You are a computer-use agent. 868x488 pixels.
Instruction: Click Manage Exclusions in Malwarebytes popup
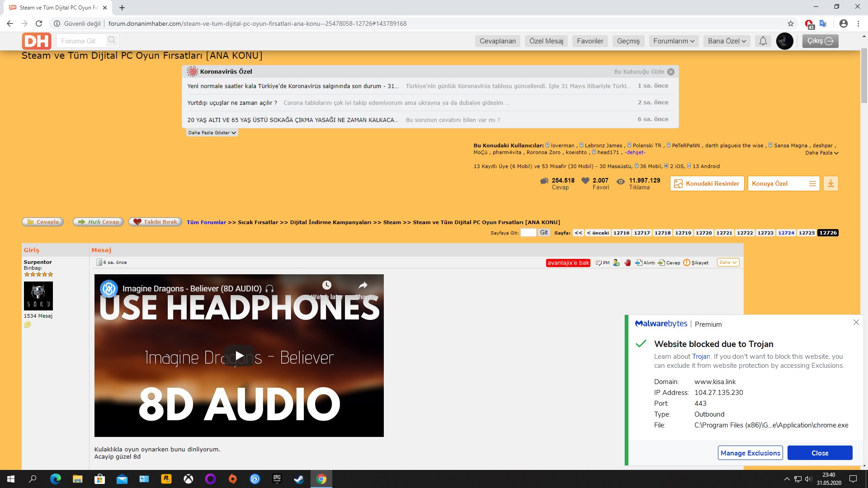click(x=750, y=453)
